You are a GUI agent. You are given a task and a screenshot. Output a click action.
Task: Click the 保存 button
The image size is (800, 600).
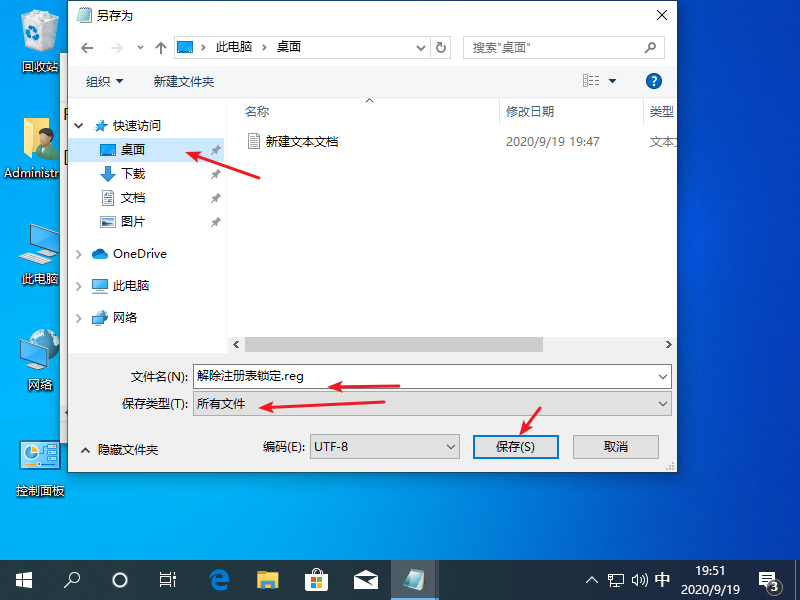(x=515, y=447)
